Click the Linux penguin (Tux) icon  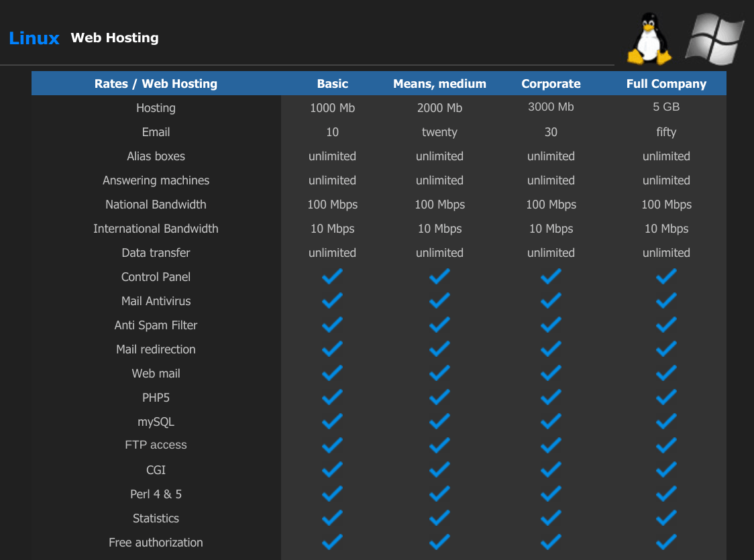[649, 38]
